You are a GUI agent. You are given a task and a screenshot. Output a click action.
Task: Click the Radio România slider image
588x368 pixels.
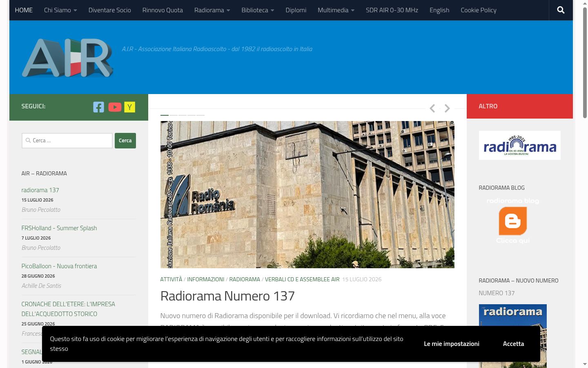pos(307,195)
